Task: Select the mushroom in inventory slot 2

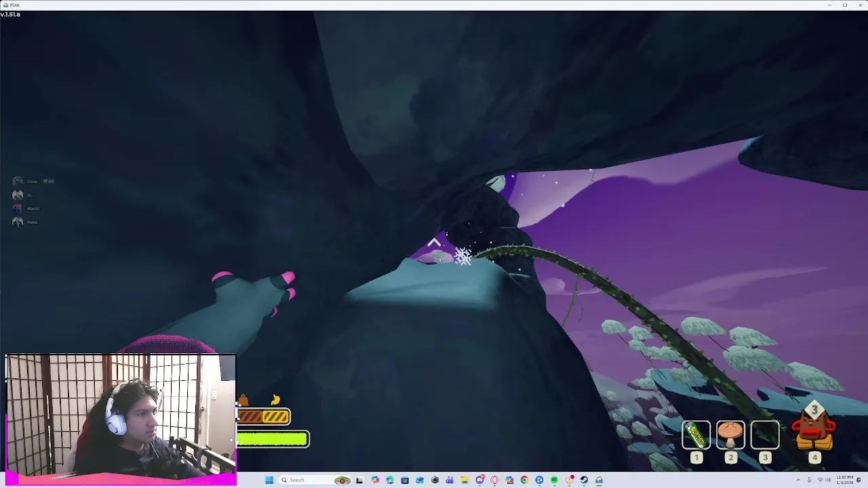Action: pos(730,435)
